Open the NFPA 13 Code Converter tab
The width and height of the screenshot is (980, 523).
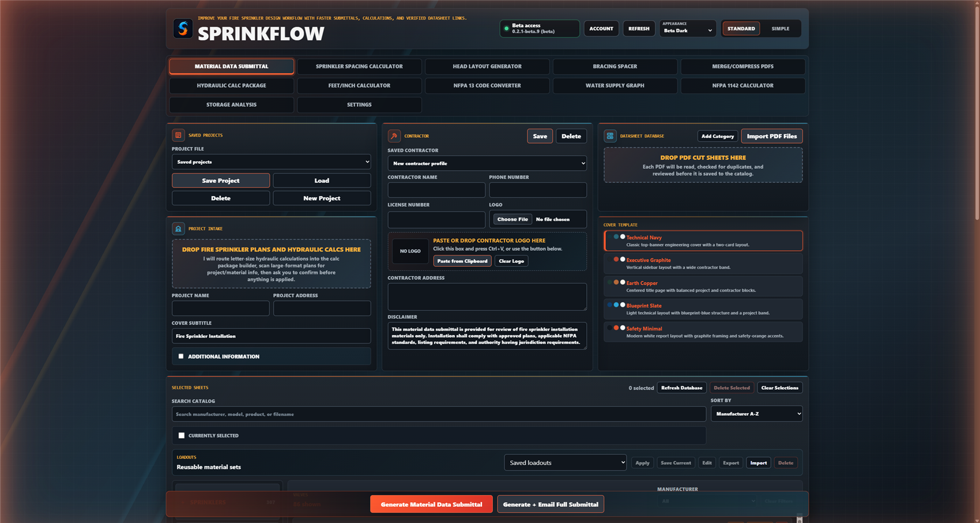(487, 85)
